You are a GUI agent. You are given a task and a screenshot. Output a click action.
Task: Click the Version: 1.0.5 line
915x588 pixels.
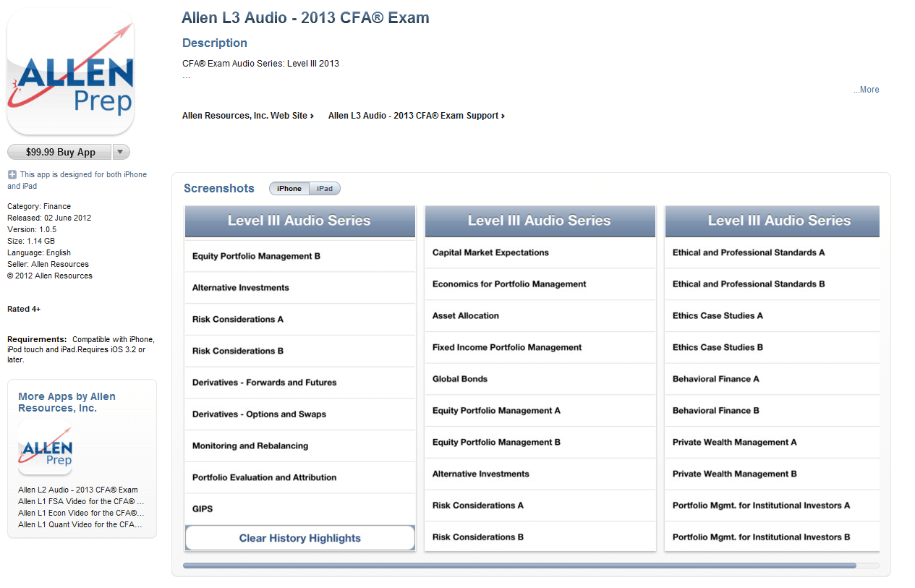(32, 229)
